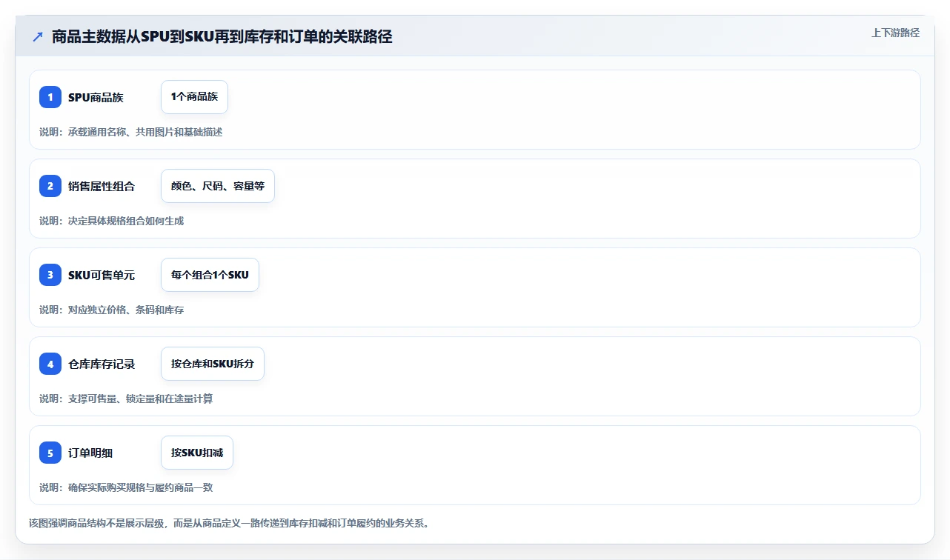This screenshot has height=560, width=950.
Task: Click the 按SKU扣减 chip
Action: click(197, 453)
